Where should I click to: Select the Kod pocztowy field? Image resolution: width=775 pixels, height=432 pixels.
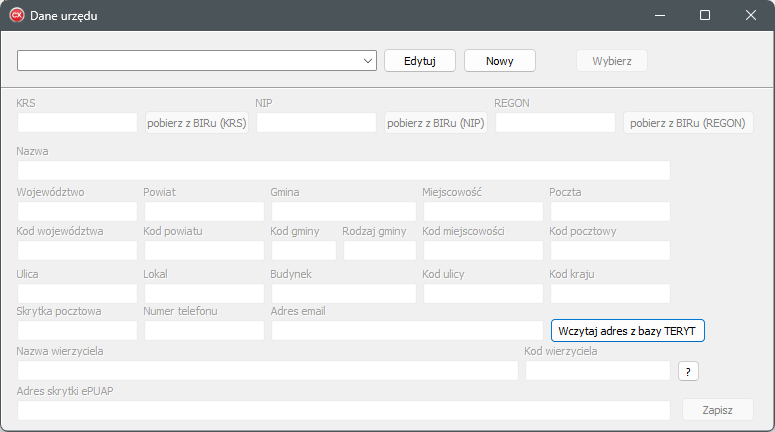click(x=609, y=251)
